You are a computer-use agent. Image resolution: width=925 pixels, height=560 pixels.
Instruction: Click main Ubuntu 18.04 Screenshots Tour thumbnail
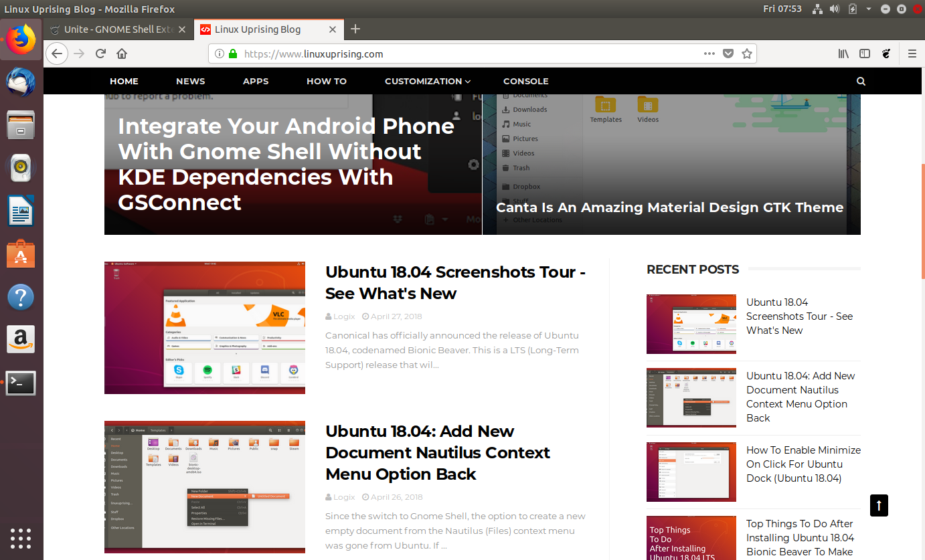[x=205, y=328]
